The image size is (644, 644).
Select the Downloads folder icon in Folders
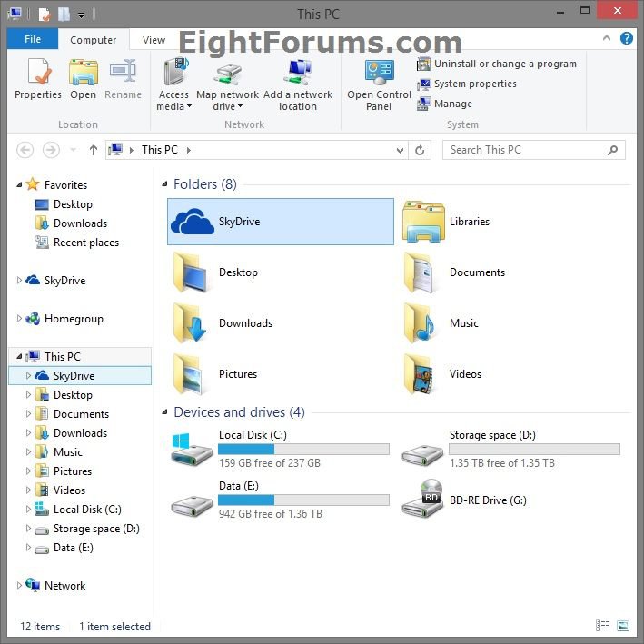(190, 322)
